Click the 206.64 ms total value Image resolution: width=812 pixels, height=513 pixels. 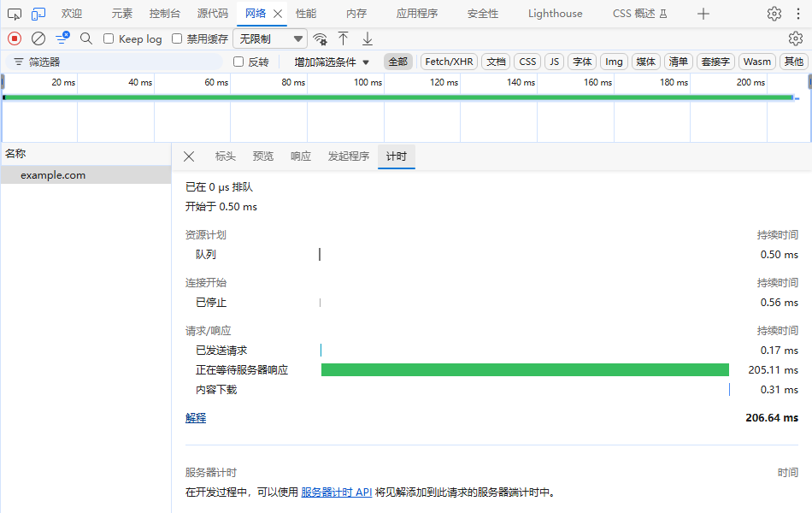pos(772,417)
